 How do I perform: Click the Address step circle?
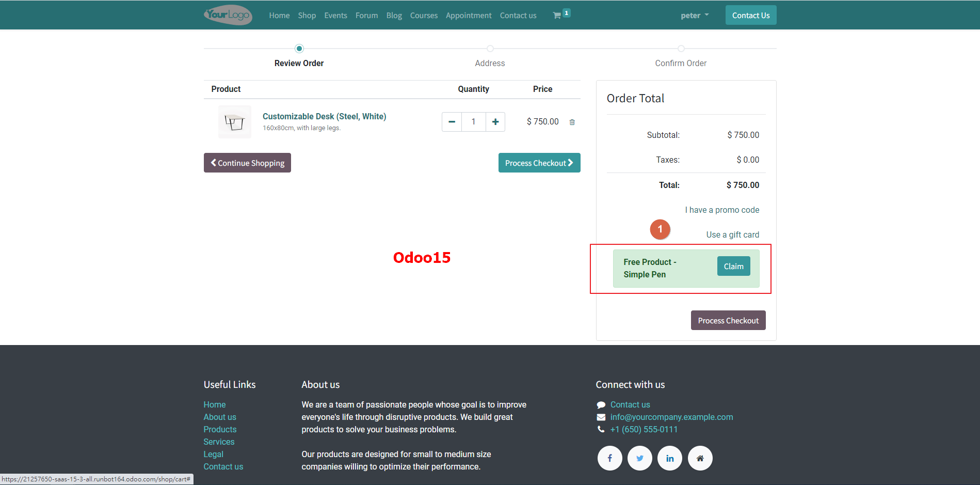tap(490, 48)
